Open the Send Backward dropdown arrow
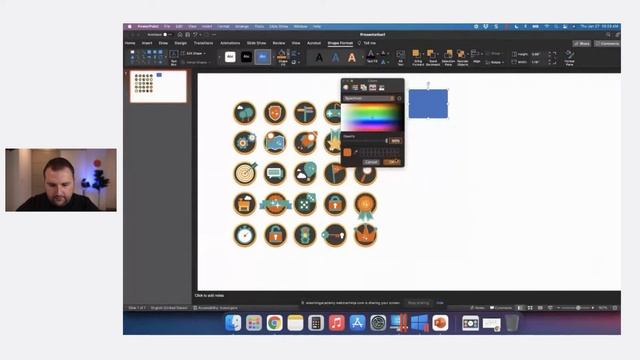Screen dimensions: 640x360 pyautogui.click(x=438, y=54)
